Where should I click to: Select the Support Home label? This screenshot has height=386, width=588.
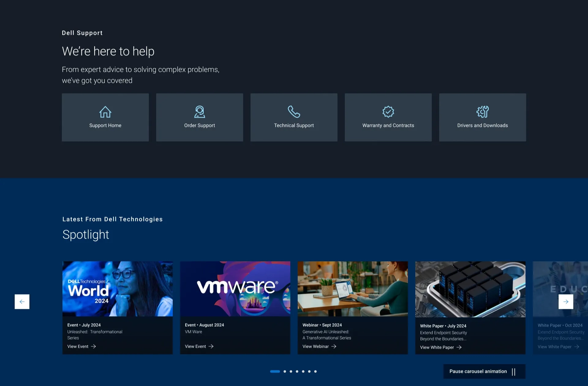pos(105,125)
